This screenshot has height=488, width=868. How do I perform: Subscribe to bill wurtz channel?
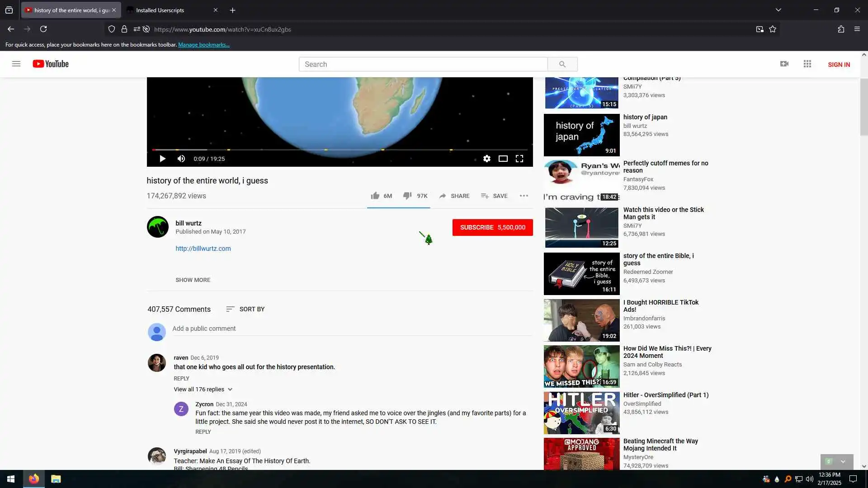(x=492, y=227)
